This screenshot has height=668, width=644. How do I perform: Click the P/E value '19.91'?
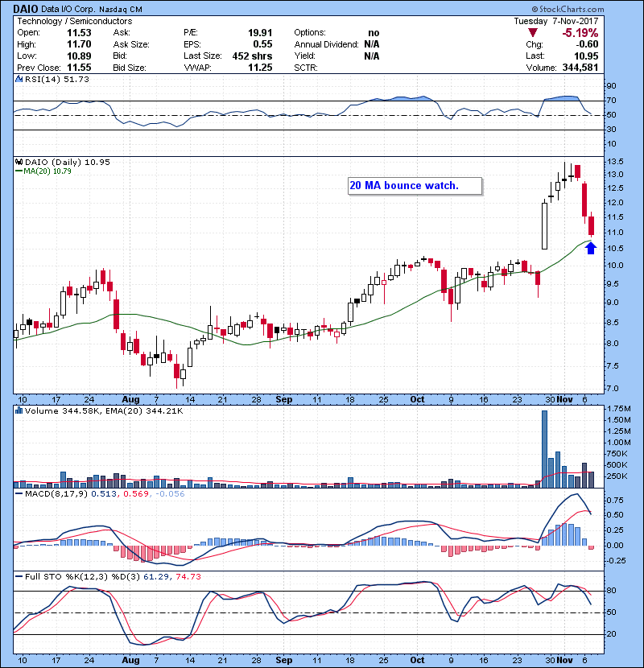[260, 33]
